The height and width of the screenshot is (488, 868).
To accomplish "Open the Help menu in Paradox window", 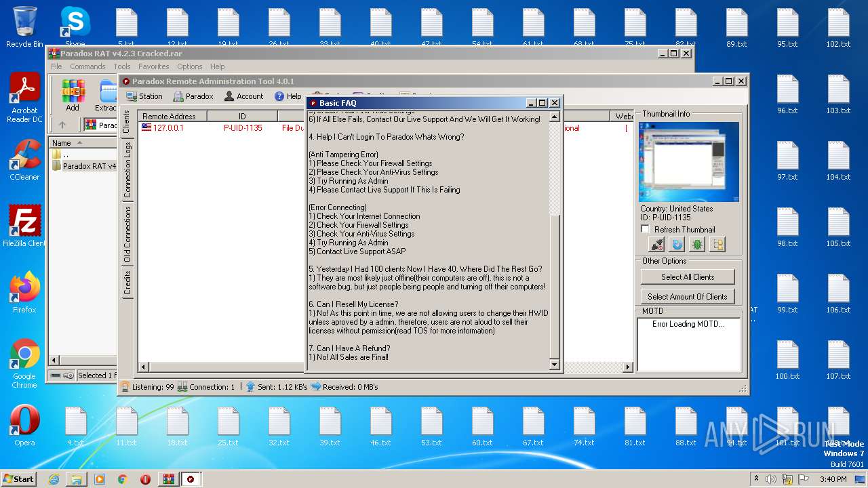I will click(288, 96).
